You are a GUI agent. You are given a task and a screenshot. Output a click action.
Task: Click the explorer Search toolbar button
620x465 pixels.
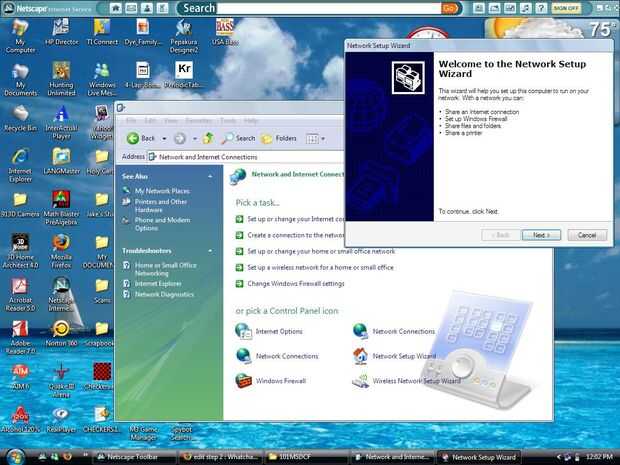pos(238,138)
